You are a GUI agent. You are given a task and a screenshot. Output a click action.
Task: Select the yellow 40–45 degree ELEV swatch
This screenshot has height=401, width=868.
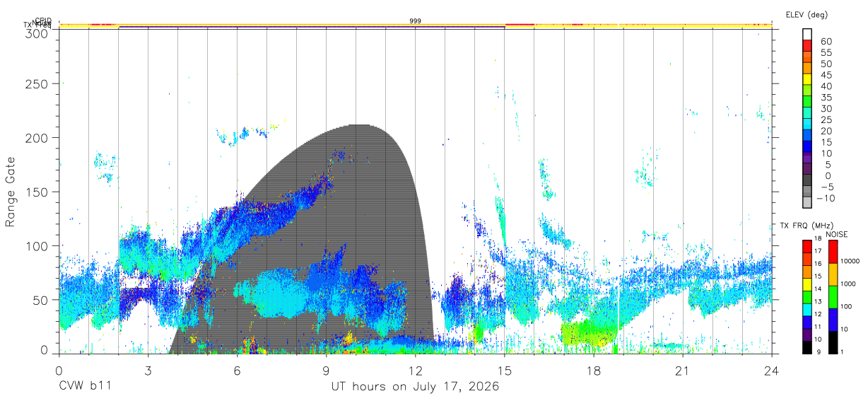click(x=808, y=80)
